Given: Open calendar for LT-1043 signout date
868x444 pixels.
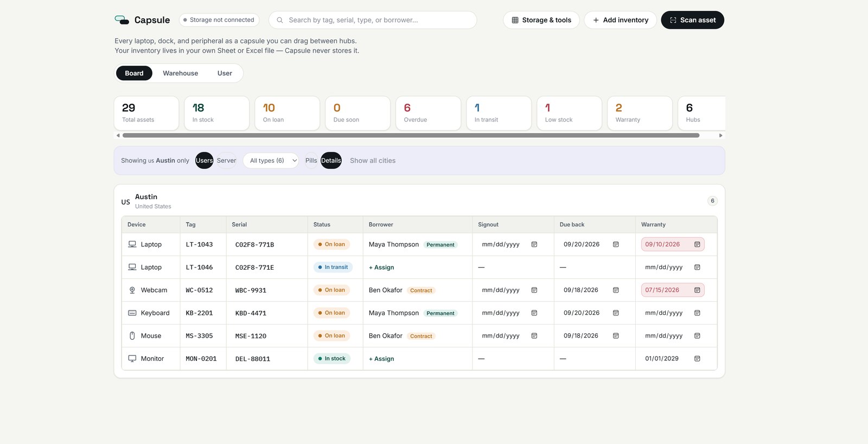Looking at the screenshot, I should [534, 244].
